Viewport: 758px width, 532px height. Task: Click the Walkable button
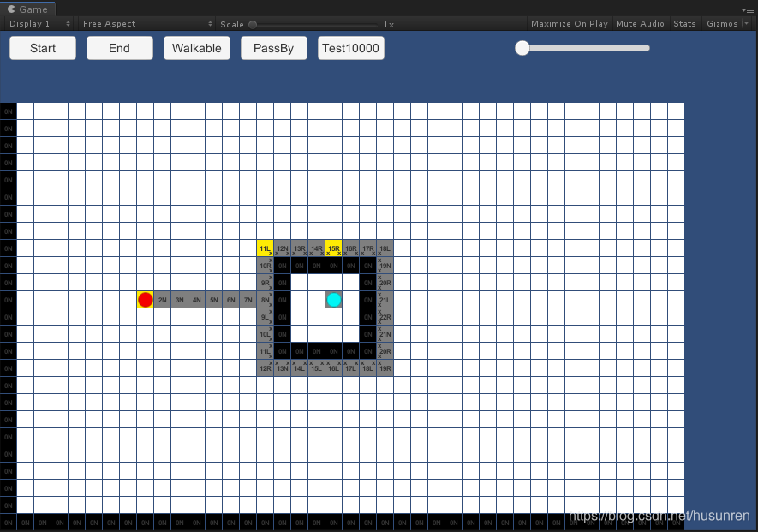(x=197, y=48)
